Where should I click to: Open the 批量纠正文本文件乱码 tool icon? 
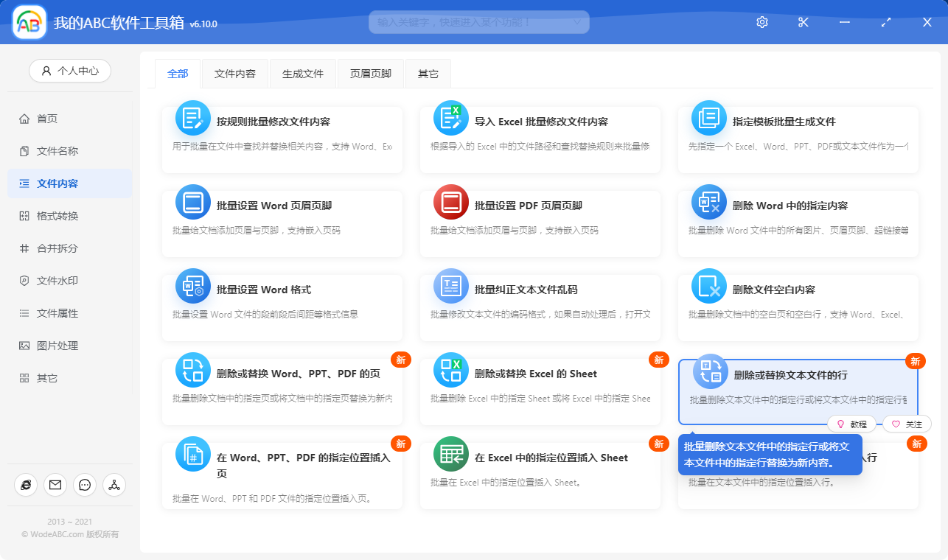click(450, 285)
